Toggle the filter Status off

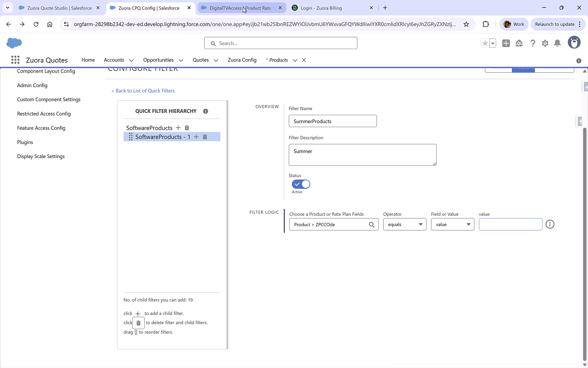301,184
